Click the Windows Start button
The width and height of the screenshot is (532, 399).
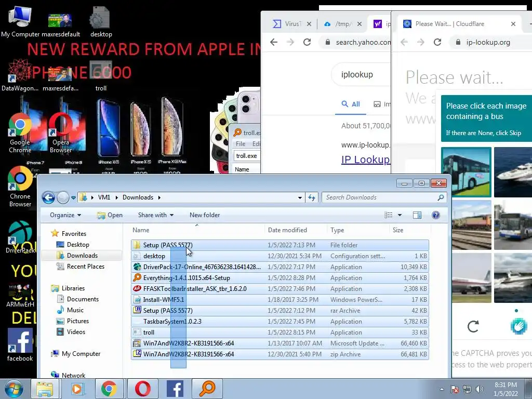(x=14, y=389)
